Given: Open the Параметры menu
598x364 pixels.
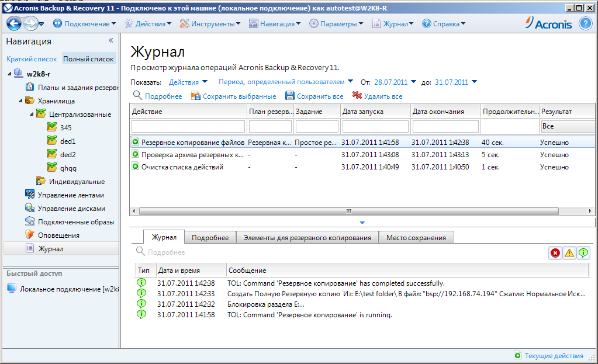Looking at the screenshot, I should [336, 23].
